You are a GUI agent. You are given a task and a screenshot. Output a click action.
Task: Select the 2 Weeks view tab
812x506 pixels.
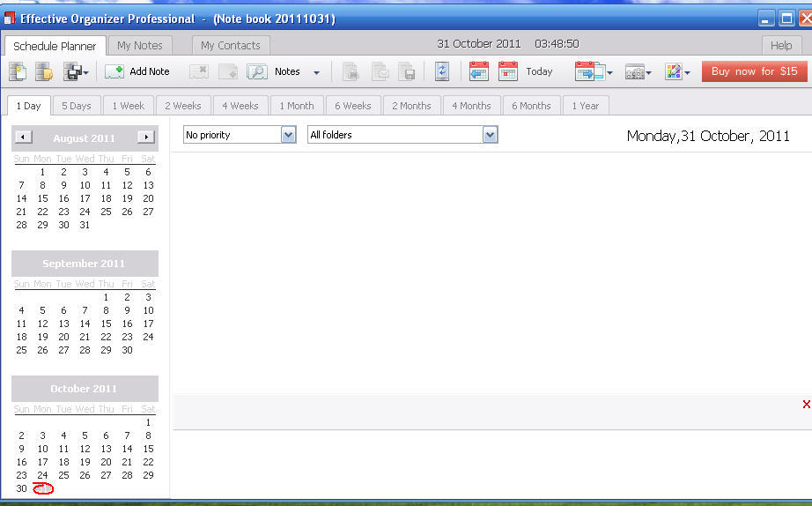point(183,106)
